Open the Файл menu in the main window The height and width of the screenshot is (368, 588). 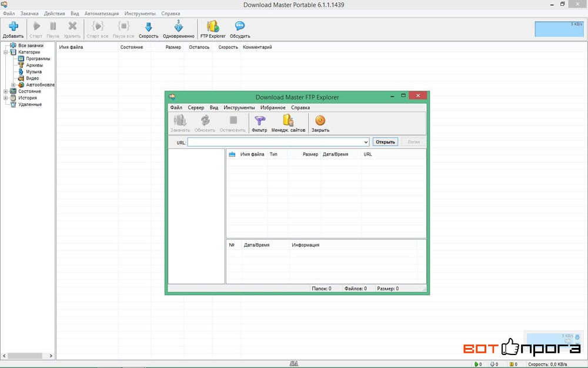(x=9, y=14)
